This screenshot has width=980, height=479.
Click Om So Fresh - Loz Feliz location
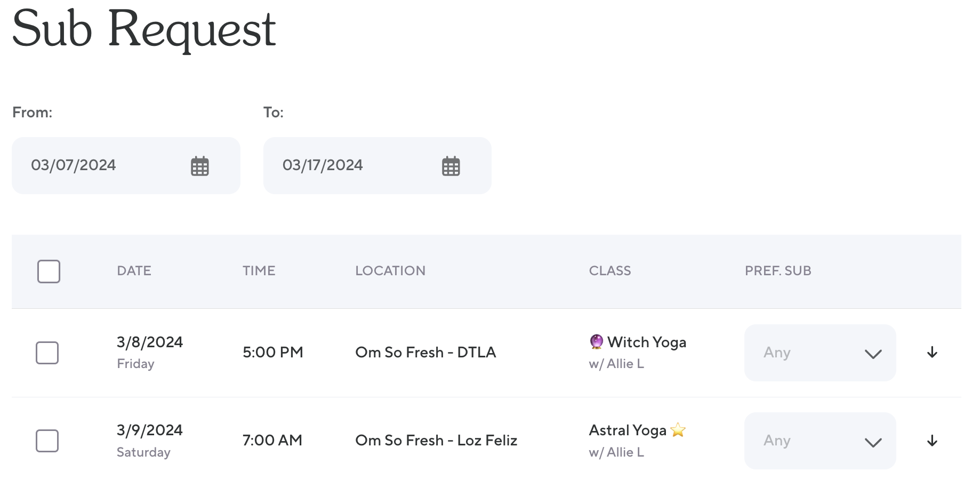tap(436, 441)
